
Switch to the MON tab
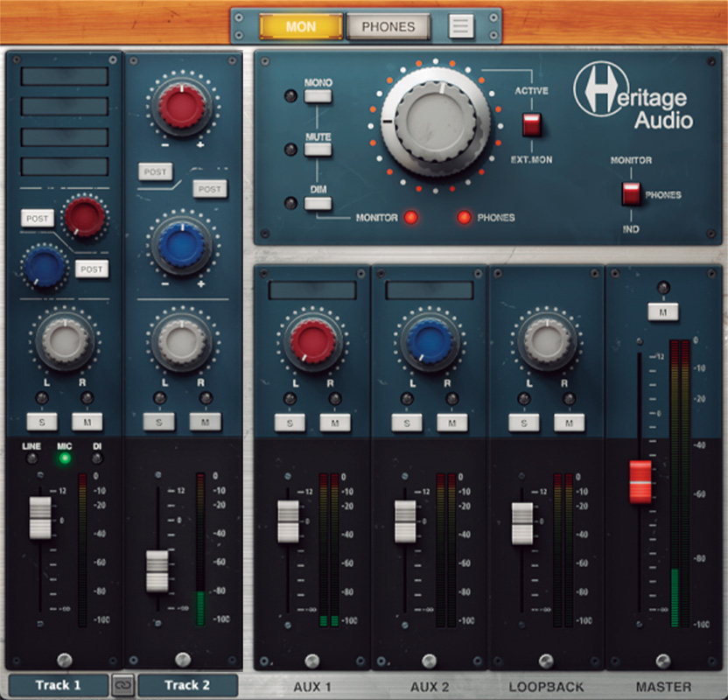point(301,26)
